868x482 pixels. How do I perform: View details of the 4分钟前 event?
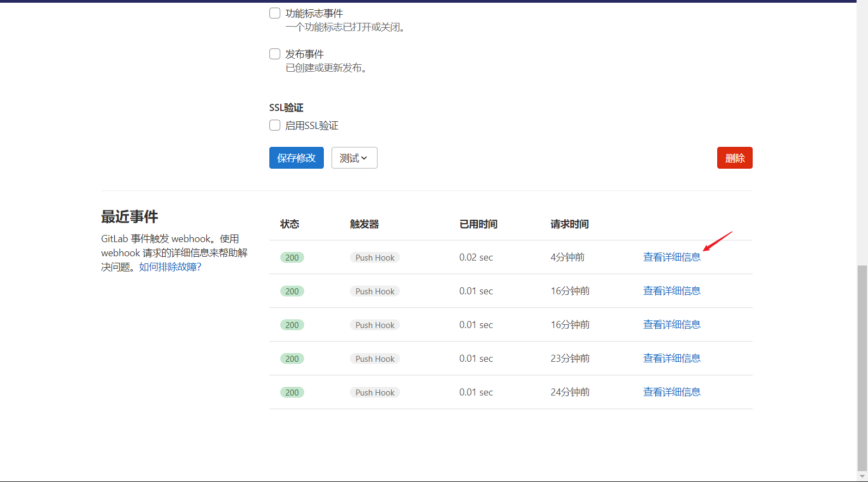(x=672, y=257)
